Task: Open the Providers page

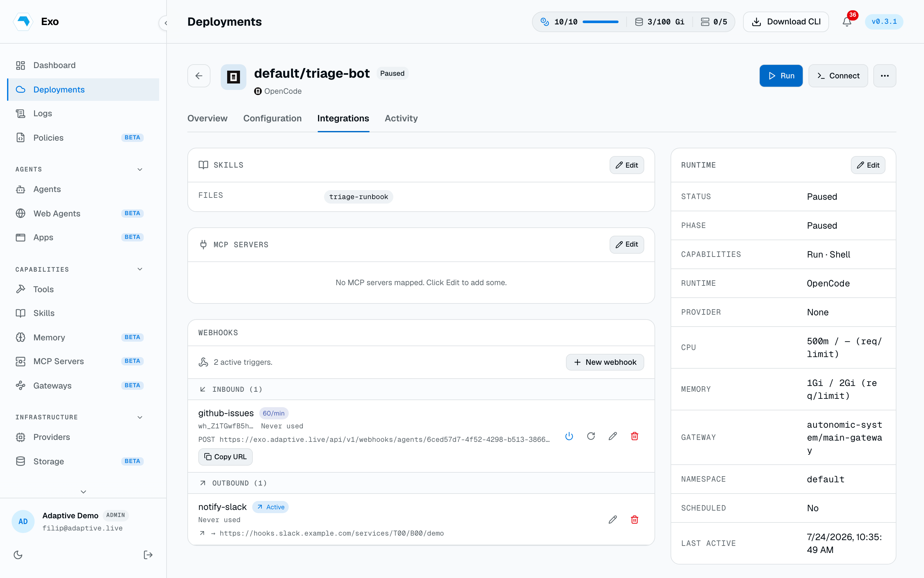Action: click(83, 437)
